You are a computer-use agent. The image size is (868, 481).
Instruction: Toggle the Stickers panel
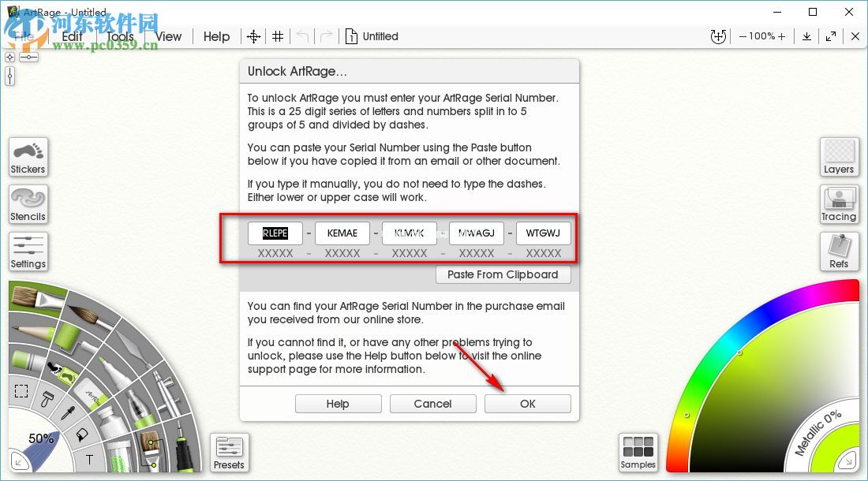pyautogui.click(x=28, y=157)
